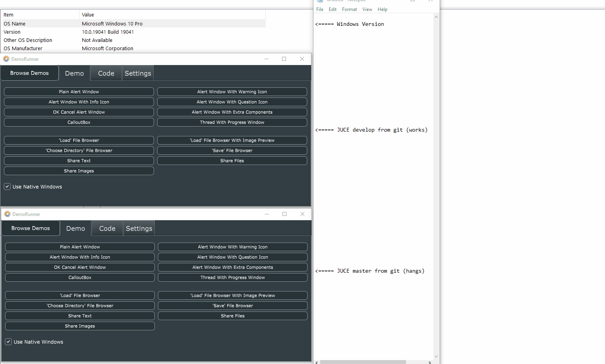Click Alert Window With Warning Icon in upper DemoRunner
Viewport: 605px width, 364px height.
tap(232, 92)
